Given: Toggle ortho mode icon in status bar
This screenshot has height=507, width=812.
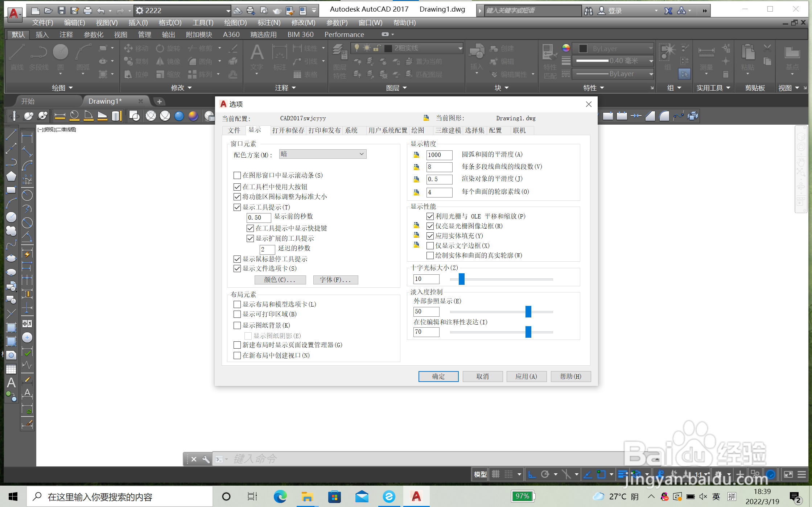Looking at the screenshot, I should point(532,474).
